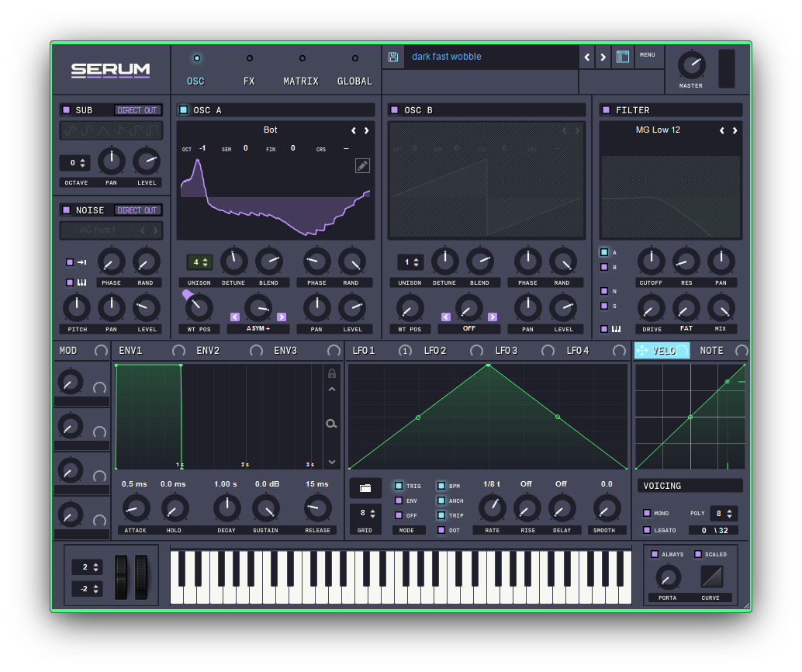The width and height of the screenshot is (802, 672).
Task: Click the MG Low 12 filter name
Action: pos(658,130)
